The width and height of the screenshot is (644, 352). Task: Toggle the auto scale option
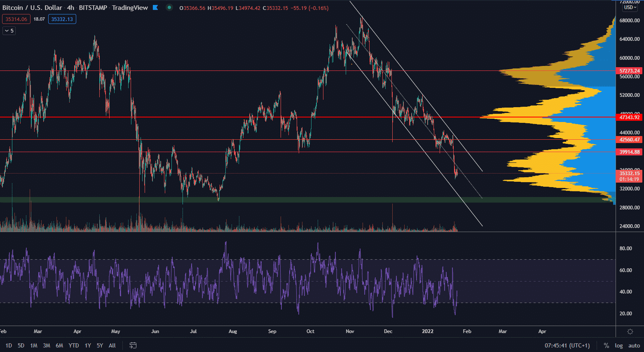click(634, 345)
